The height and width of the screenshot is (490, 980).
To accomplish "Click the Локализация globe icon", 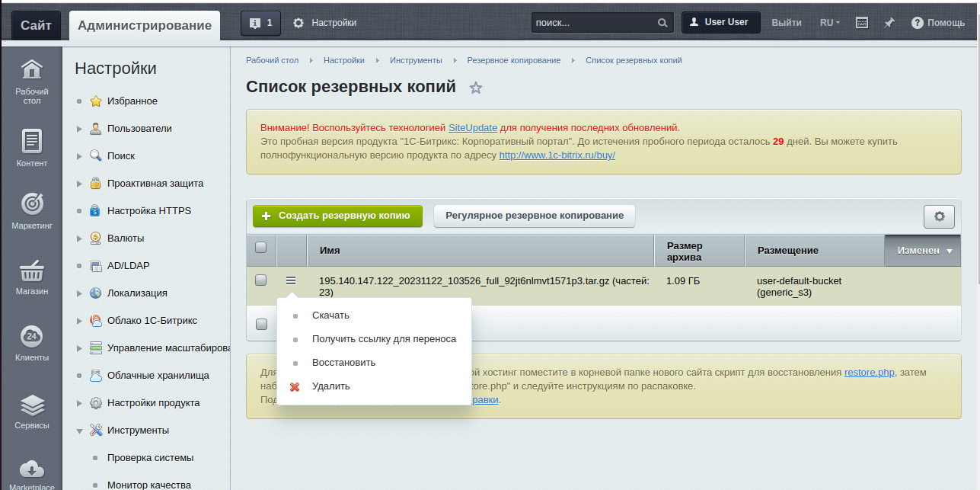I will coord(95,293).
